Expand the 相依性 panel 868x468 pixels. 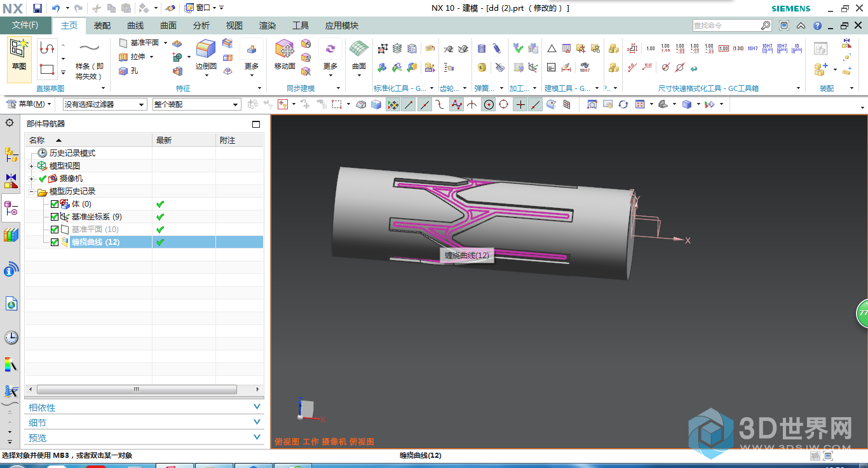point(144,408)
